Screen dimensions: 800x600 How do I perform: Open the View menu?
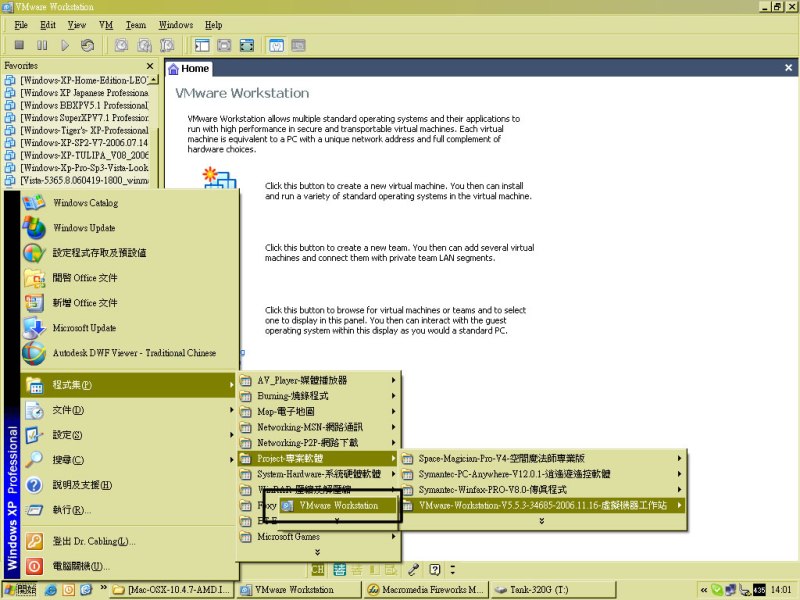pyautogui.click(x=77, y=25)
